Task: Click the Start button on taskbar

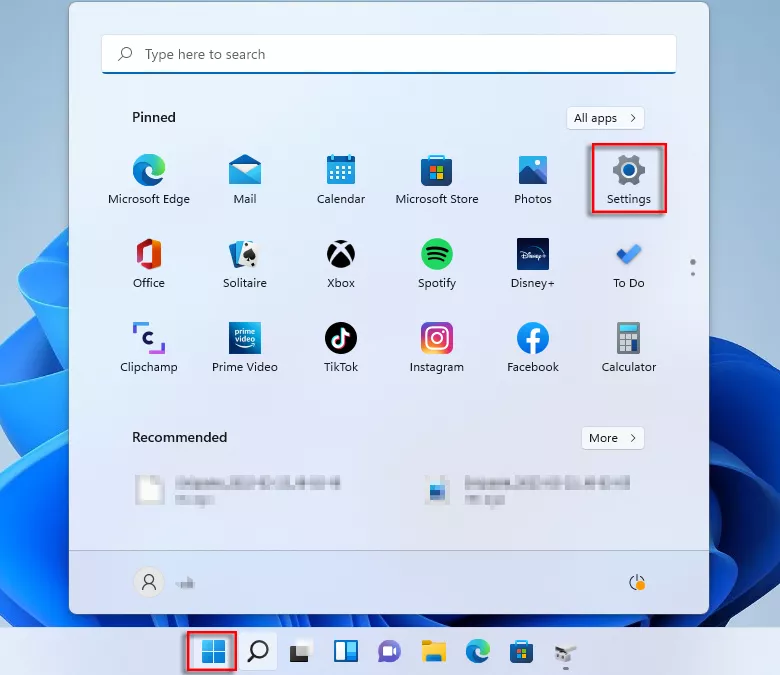Action: point(213,651)
